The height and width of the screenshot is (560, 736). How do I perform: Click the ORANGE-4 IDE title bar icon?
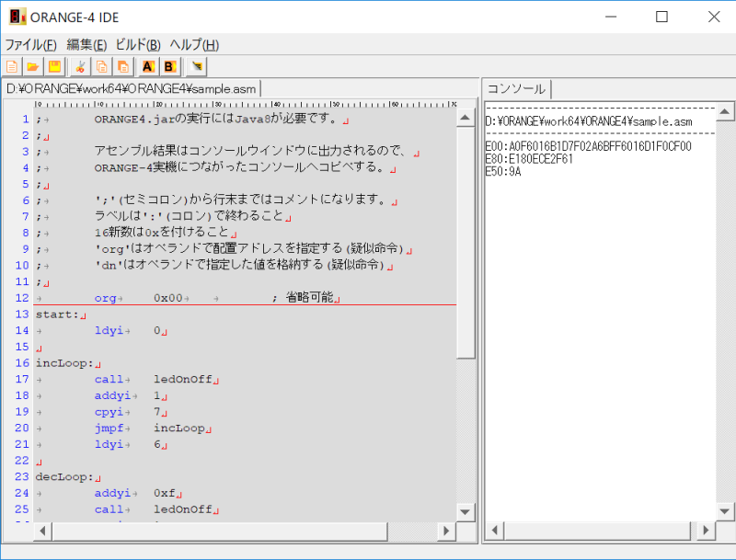tap(17, 17)
